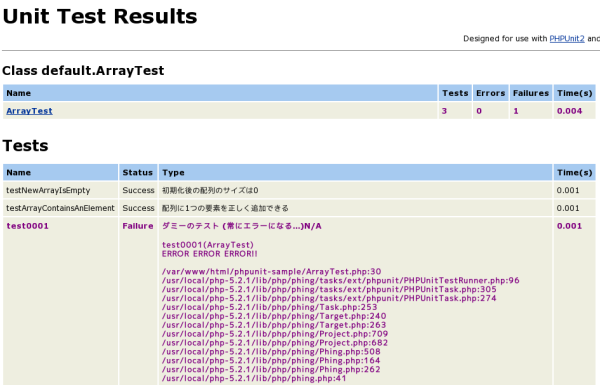
Task: Click the errors count value 0
Action: pyautogui.click(x=479, y=111)
